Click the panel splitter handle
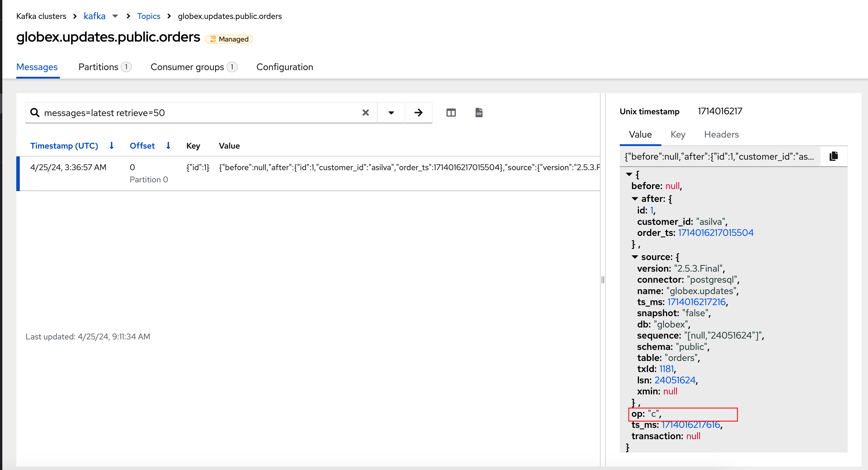Viewport: 868px width, 470px height. tap(603, 280)
